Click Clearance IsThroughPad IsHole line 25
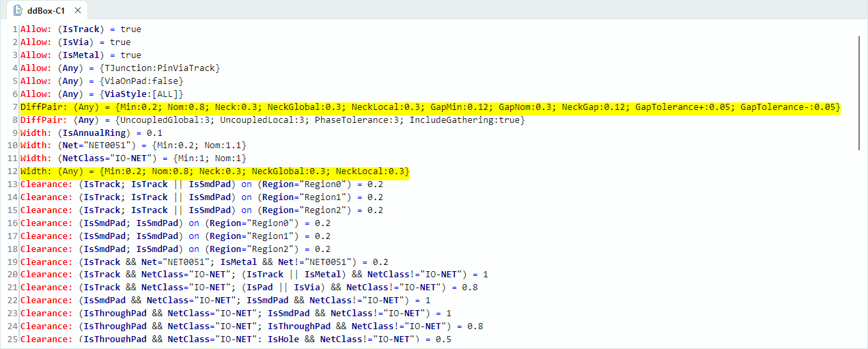This screenshot has width=868, height=349. point(236,339)
